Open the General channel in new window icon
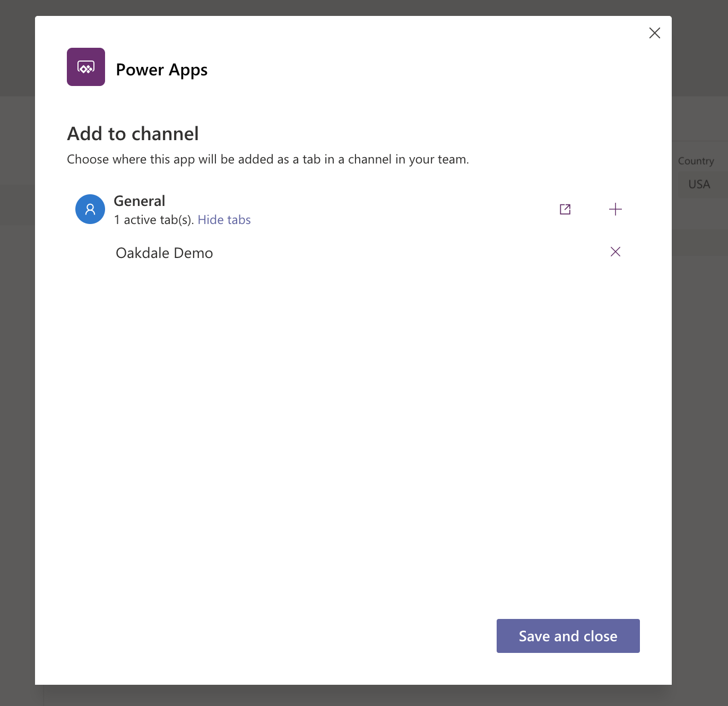 pos(565,209)
